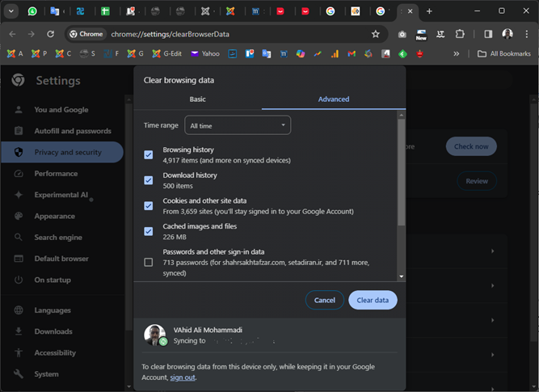The image size is (539, 392).
Task: Click the Chrome site info chip
Action: point(86,34)
